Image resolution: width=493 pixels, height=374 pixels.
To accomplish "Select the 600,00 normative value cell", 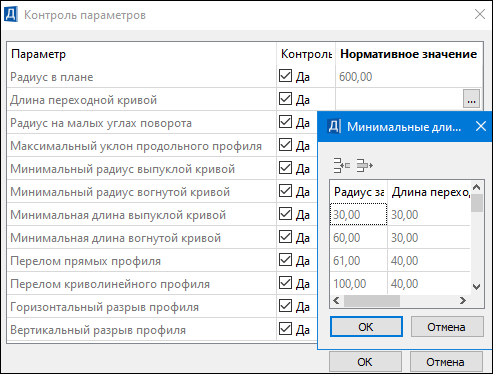I will tap(409, 77).
